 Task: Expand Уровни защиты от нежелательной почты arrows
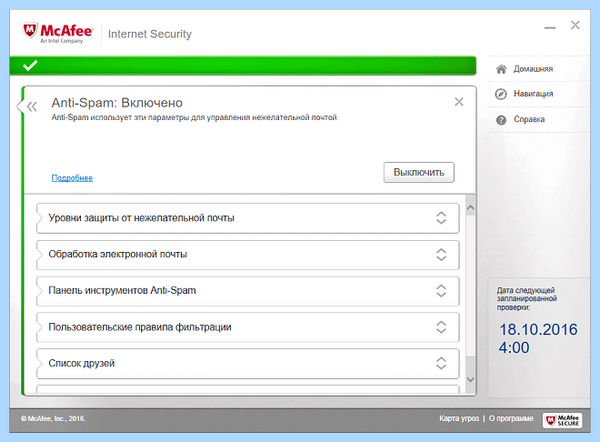[441, 218]
